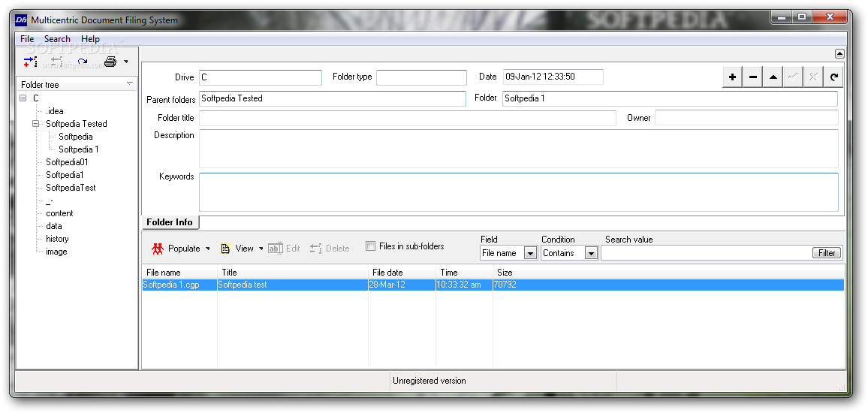Viewport: 868px width, 413px height.
Task: Select the .idea folder in the tree
Action: pos(55,110)
